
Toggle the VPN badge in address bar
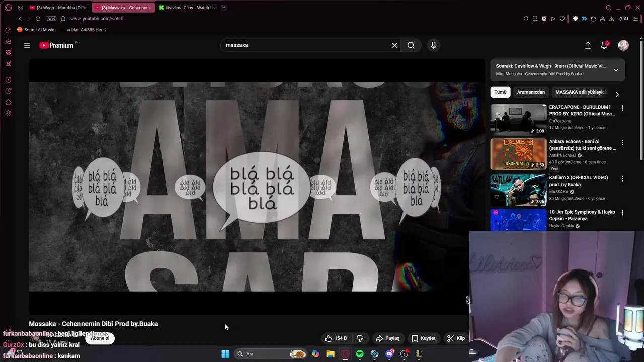point(51,19)
